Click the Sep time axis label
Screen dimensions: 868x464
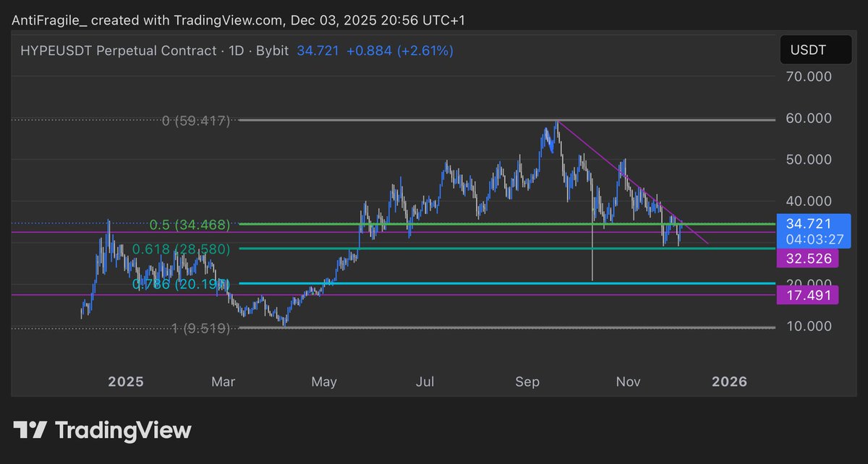click(x=527, y=381)
